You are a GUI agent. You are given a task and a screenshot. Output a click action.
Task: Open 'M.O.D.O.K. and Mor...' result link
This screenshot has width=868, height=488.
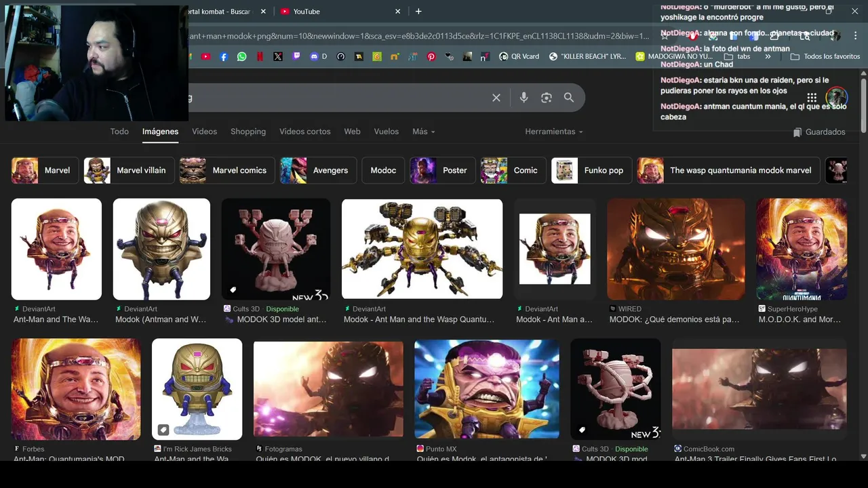tap(800, 319)
